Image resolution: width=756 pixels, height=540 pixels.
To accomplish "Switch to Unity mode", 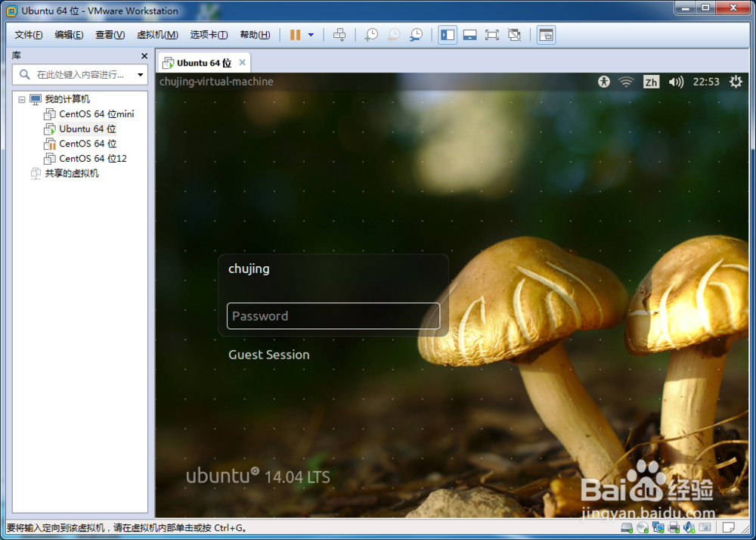I will [x=514, y=35].
